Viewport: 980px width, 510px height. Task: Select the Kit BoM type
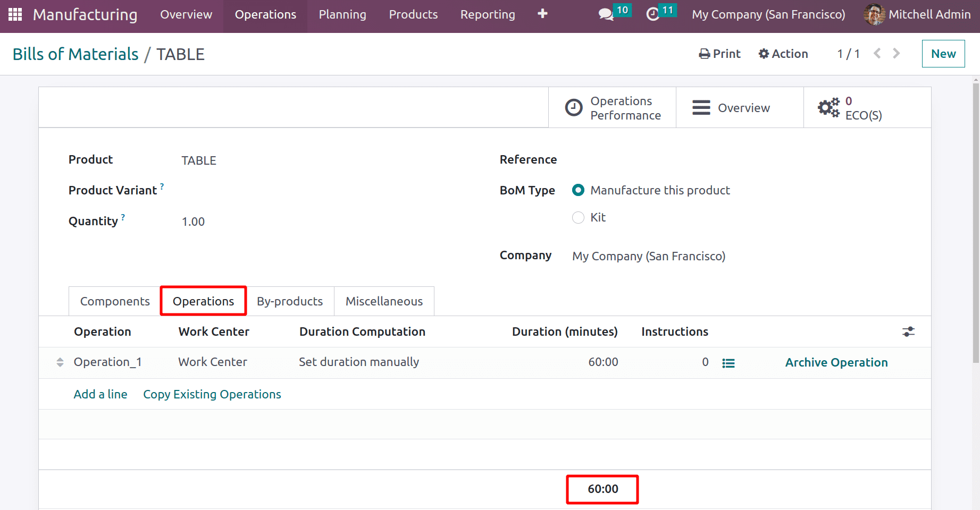(578, 218)
